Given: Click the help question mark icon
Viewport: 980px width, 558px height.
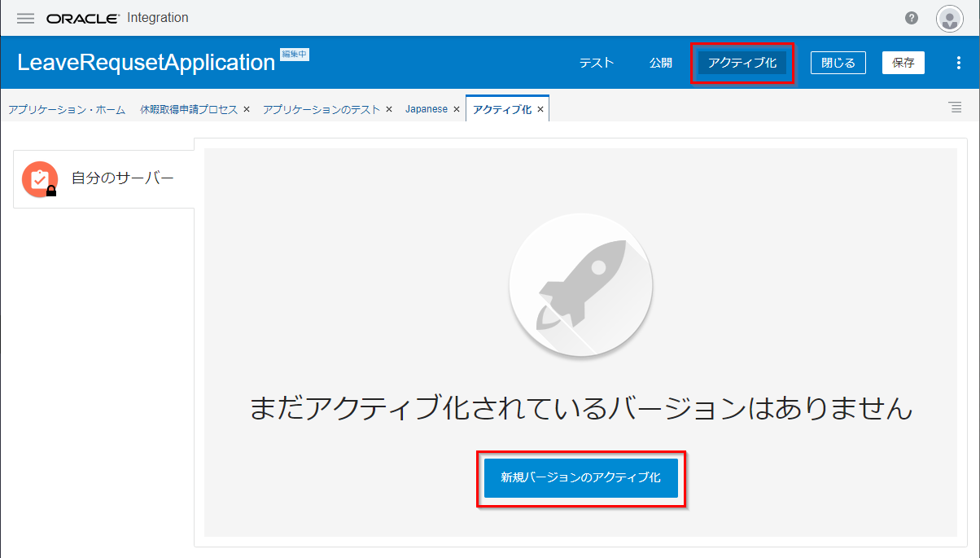Looking at the screenshot, I should pyautogui.click(x=912, y=18).
